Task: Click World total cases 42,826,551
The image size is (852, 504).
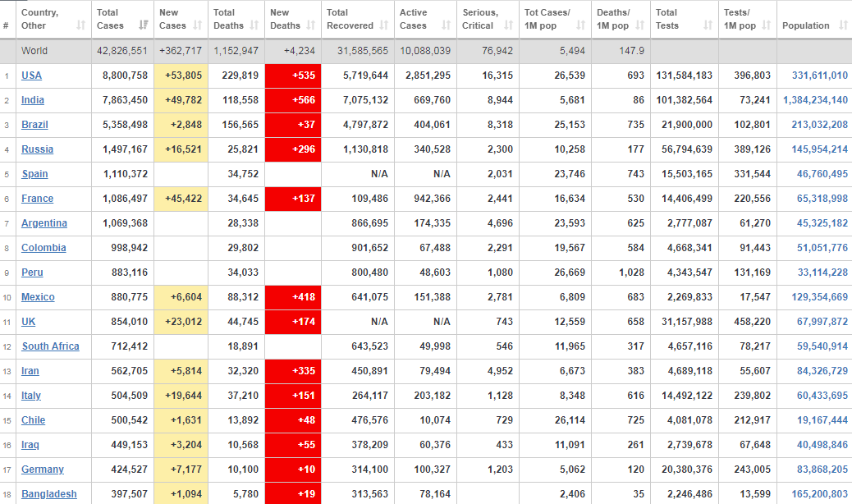Action: 122,51
